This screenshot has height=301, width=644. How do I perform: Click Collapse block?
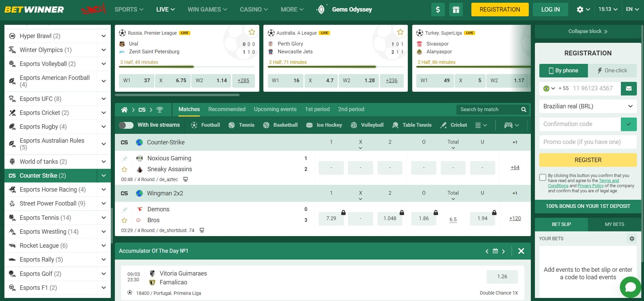tap(588, 31)
